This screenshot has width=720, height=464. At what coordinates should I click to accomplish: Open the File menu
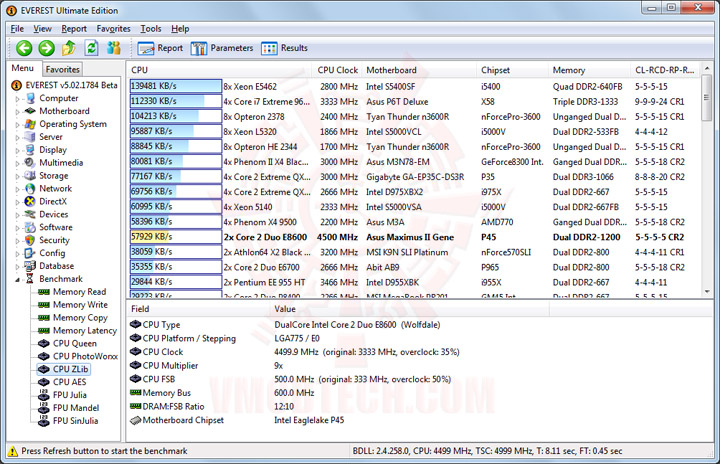coord(17,28)
